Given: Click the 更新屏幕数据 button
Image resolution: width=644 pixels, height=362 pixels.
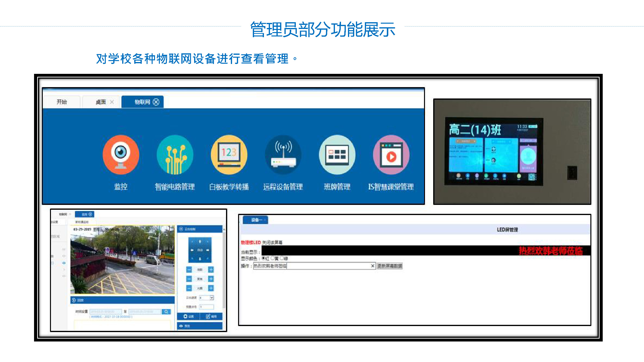Looking at the screenshot, I should [x=390, y=266].
